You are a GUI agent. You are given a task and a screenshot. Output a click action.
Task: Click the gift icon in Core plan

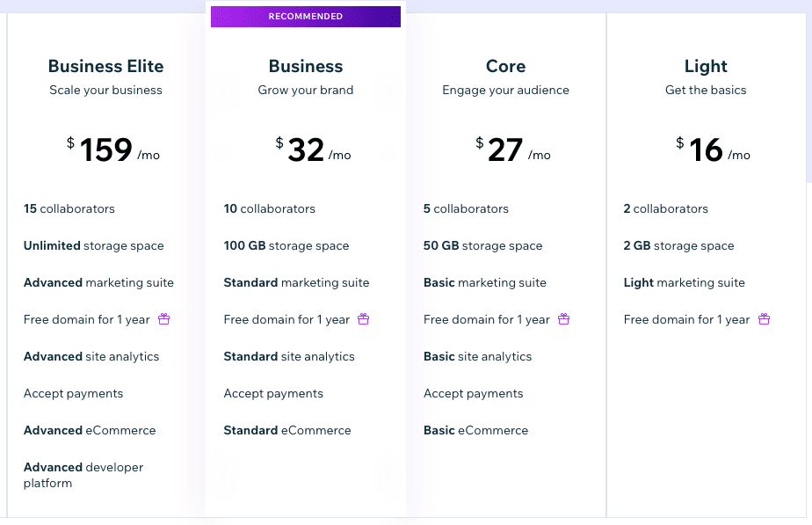[564, 319]
